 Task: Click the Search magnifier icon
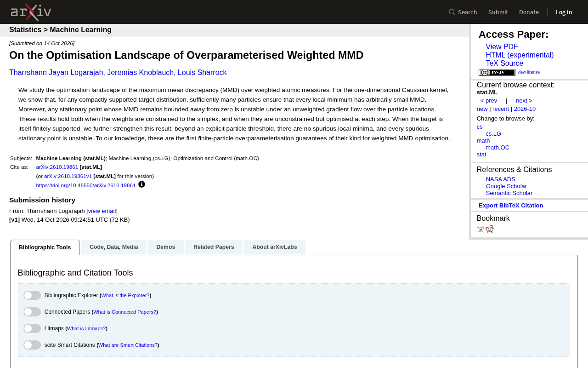pos(452,12)
